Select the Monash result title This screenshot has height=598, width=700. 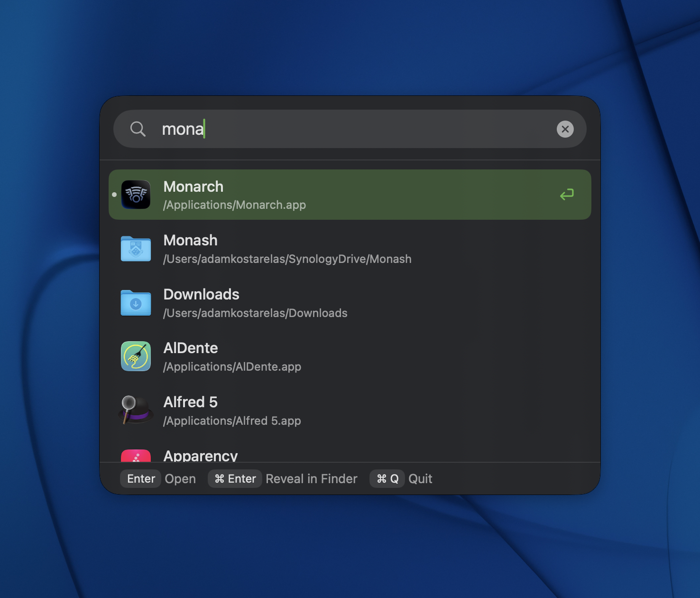(190, 241)
